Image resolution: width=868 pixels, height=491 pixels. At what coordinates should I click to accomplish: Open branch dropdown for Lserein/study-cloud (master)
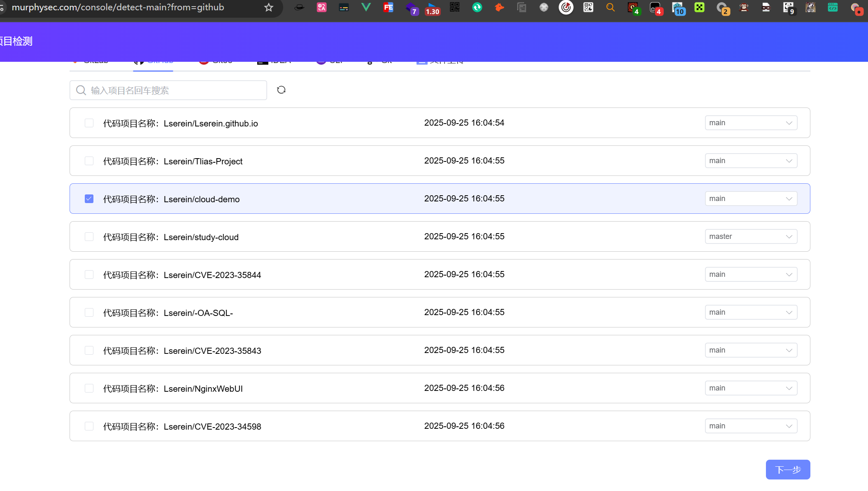[751, 236]
